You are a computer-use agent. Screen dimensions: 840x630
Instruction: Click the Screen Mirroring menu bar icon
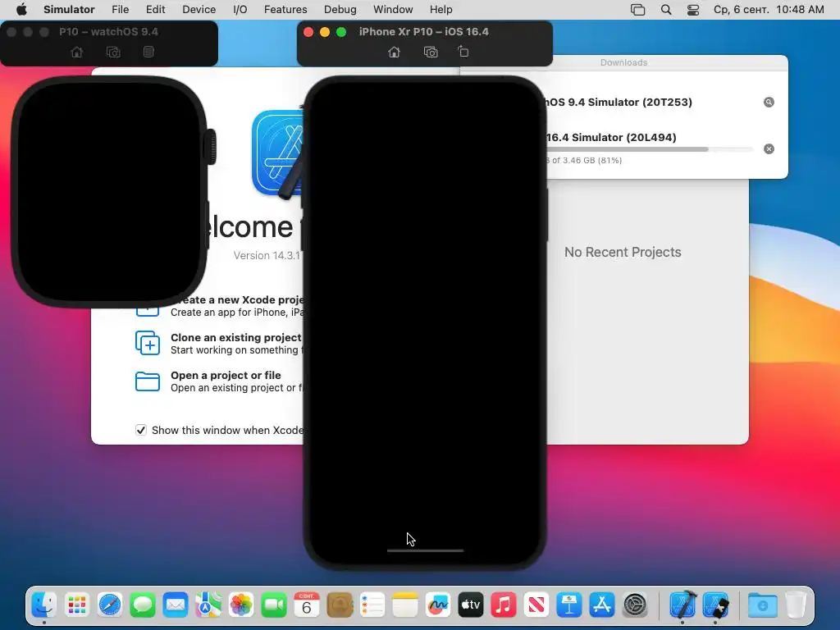coord(637,10)
